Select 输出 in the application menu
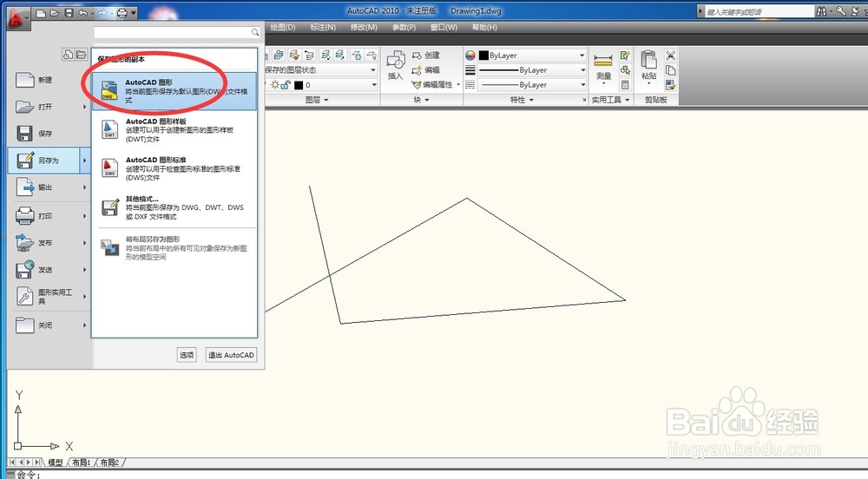This screenshot has height=479, width=868. tap(49, 187)
